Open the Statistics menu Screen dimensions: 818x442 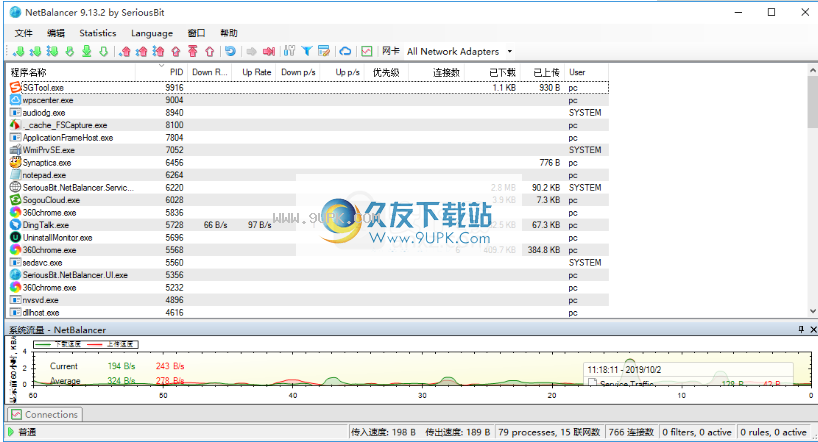[x=98, y=33]
